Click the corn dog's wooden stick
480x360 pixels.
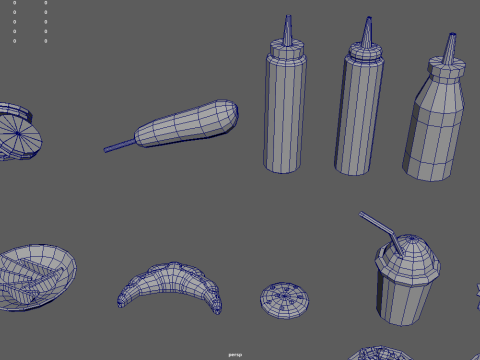point(119,146)
